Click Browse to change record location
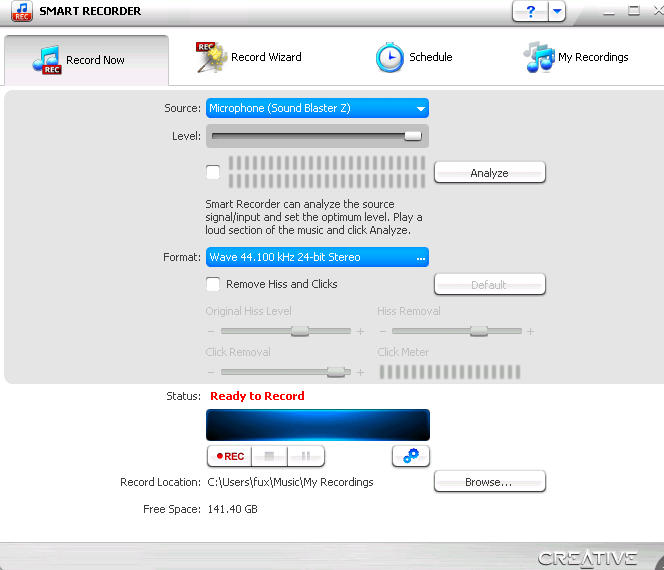 click(489, 482)
